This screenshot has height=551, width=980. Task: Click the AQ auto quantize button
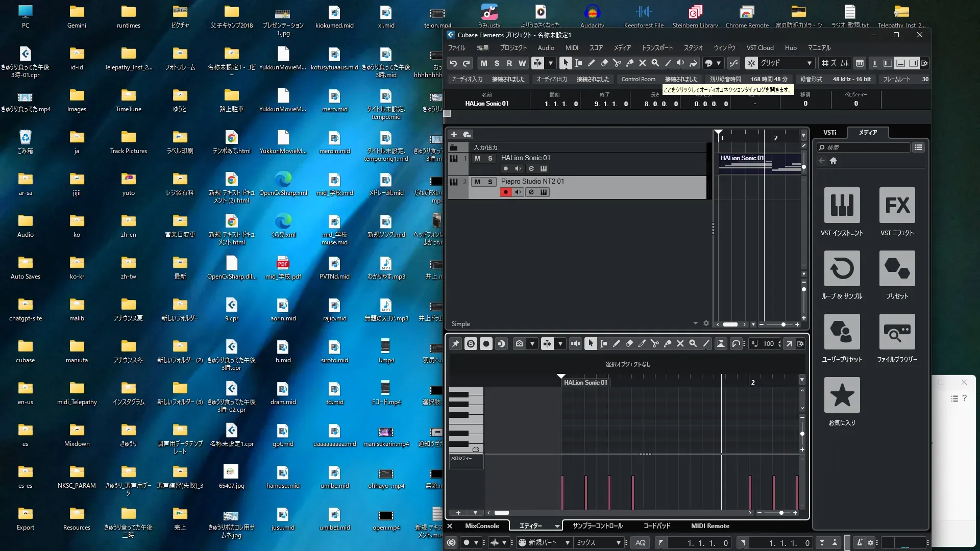640,543
